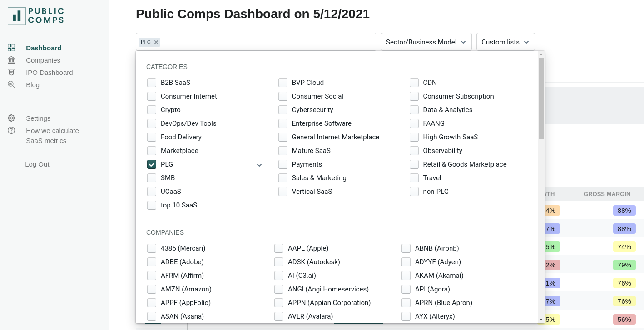Expand the PLG category chevron
644x330 pixels.
click(259, 165)
